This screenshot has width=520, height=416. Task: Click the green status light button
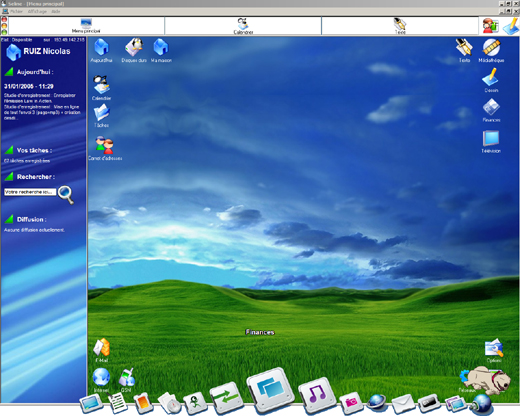pyautogui.click(x=4, y=32)
